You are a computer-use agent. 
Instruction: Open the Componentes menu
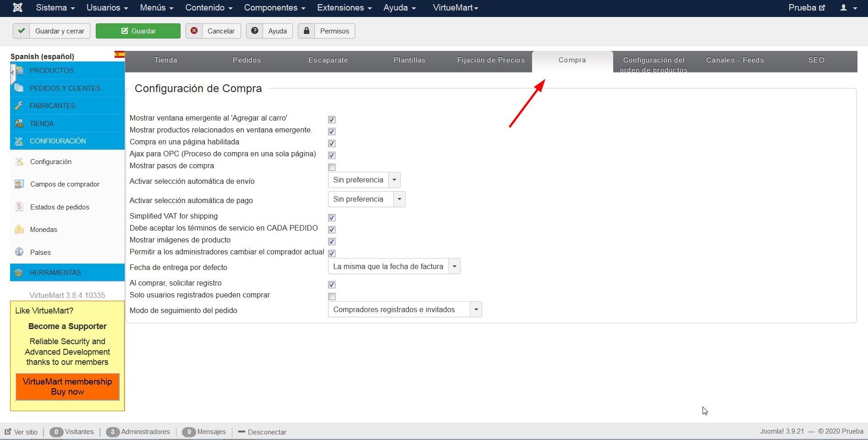275,8
